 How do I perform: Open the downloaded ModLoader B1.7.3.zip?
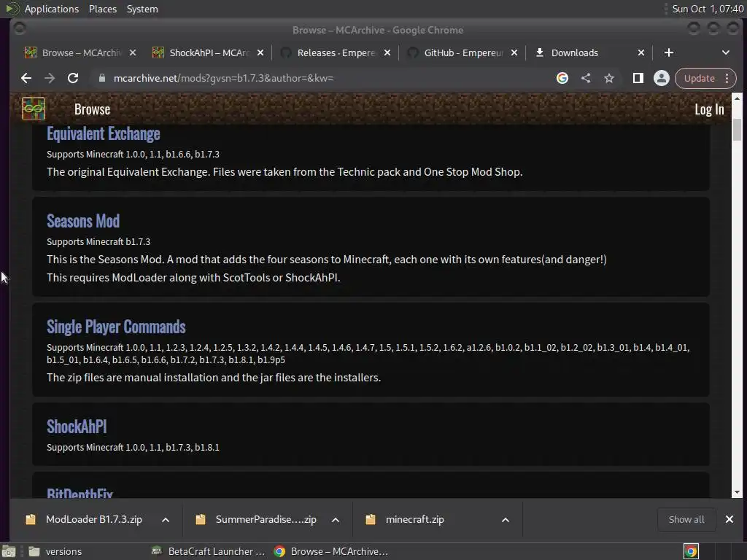pyautogui.click(x=94, y=519)
